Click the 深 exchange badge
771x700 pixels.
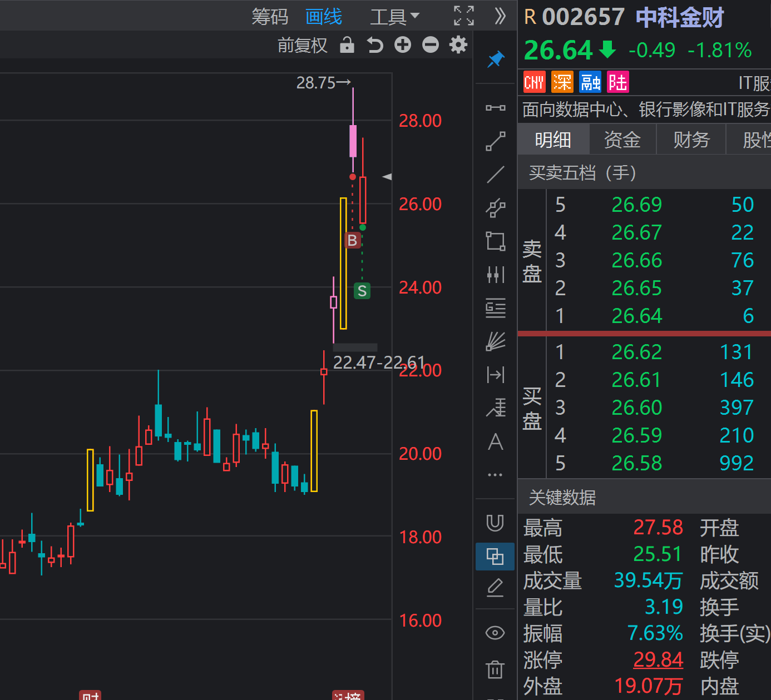pyautogui.click(x=562, y=83)
